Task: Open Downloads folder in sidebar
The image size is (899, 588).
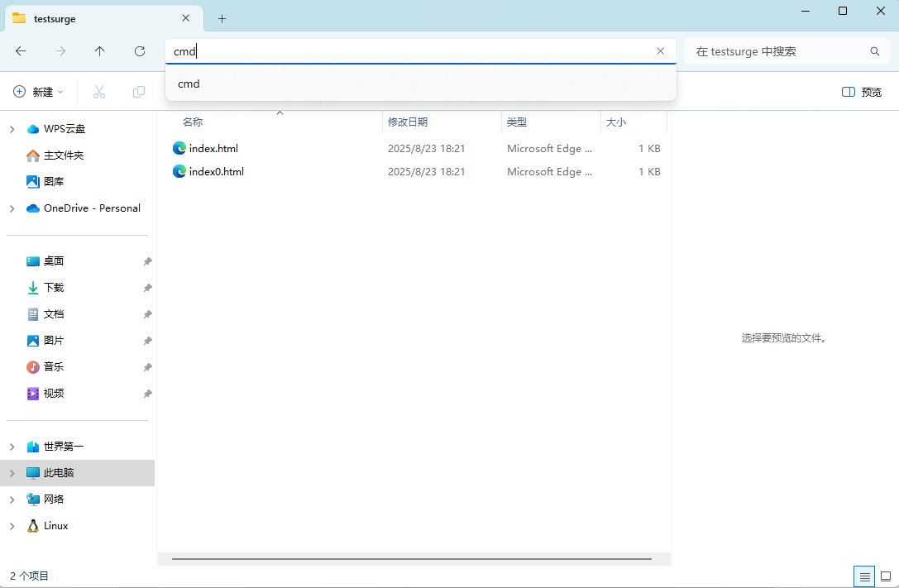Action: click(54, 288)
